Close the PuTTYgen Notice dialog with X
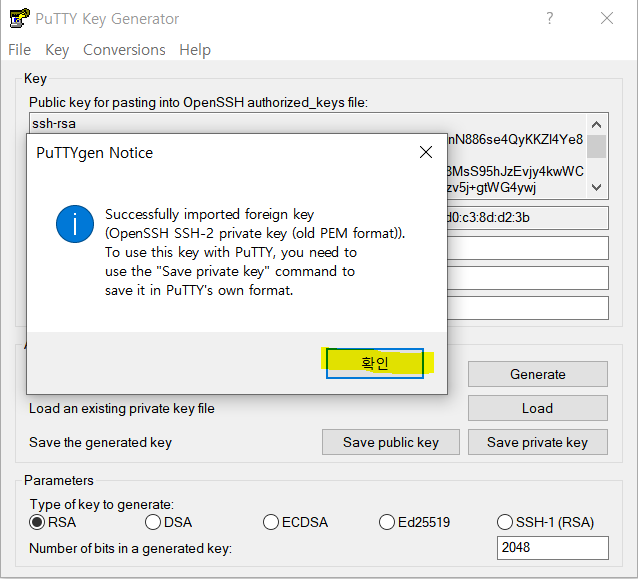The height and width of the screenshot is (579, 638). pyautogui.click(x=426, y=152)
